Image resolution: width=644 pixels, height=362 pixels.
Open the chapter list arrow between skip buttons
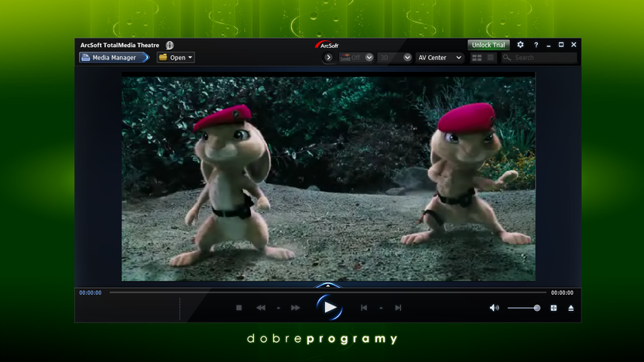(381, 308)
